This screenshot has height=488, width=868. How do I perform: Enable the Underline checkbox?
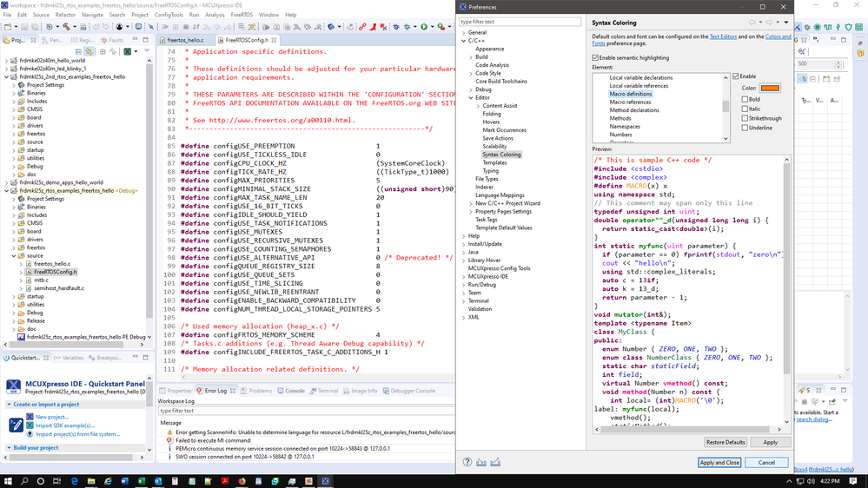click(x=745, y=128)
